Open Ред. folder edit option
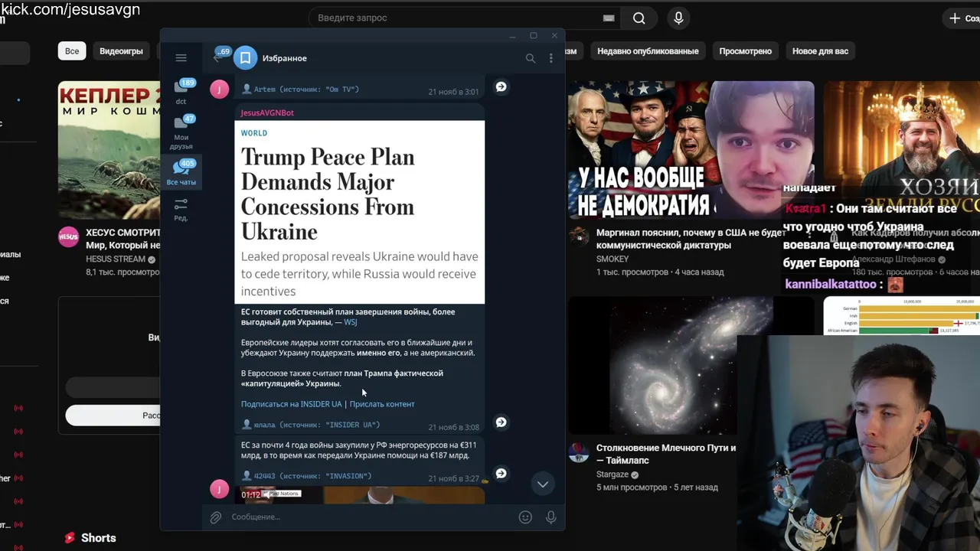This screenshot has height=551, width=980. pos(181,209)
